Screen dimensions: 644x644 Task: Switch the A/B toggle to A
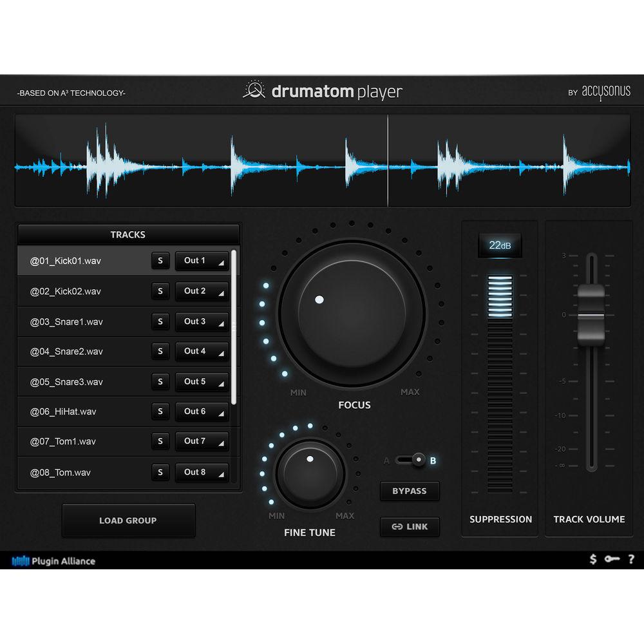389,460
